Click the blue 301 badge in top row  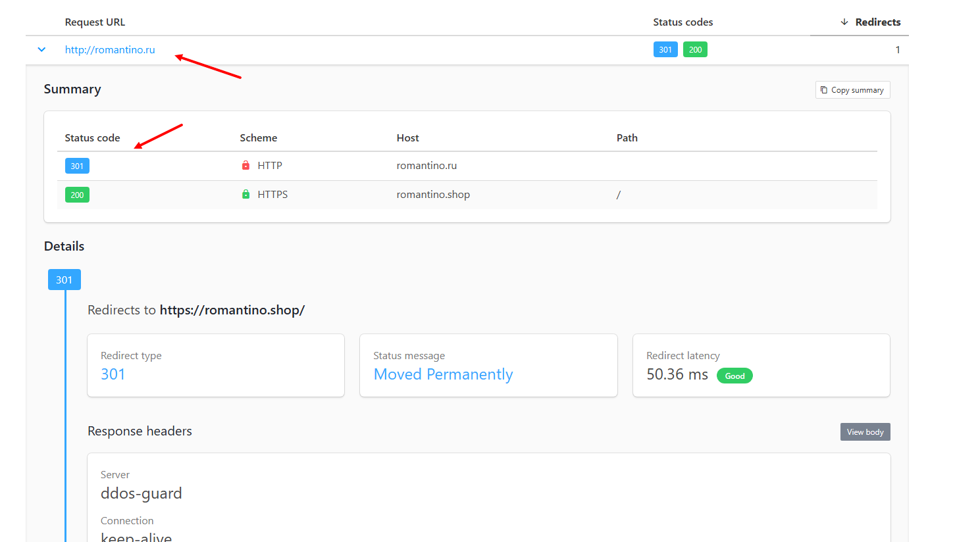point(665,50)
